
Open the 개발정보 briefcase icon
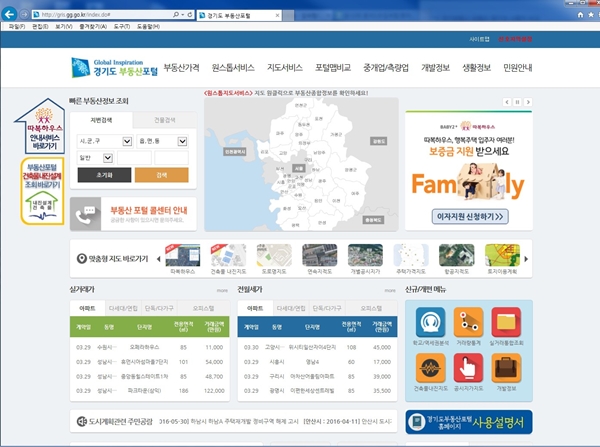(506, 368)
